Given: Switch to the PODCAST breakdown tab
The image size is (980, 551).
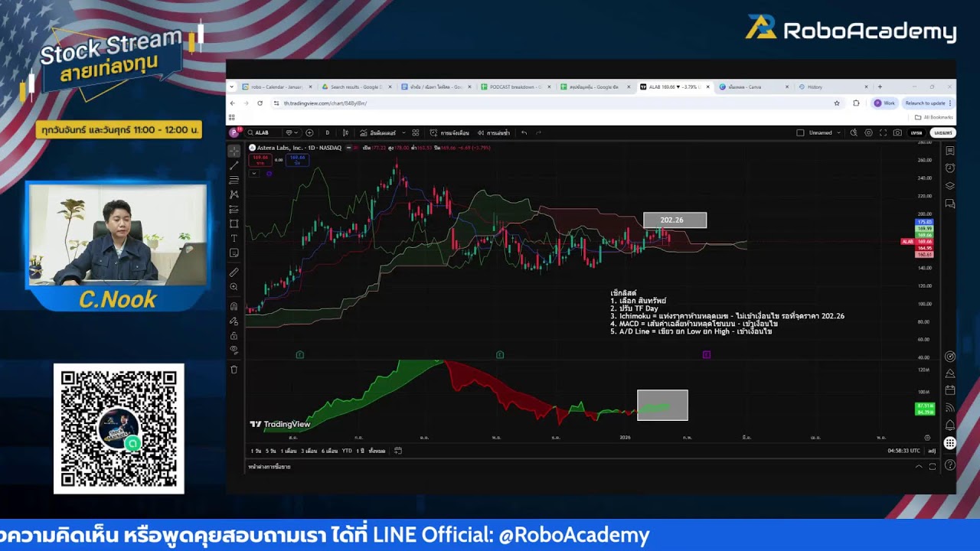Looking at the screenshot, I should tap(515, 87).
